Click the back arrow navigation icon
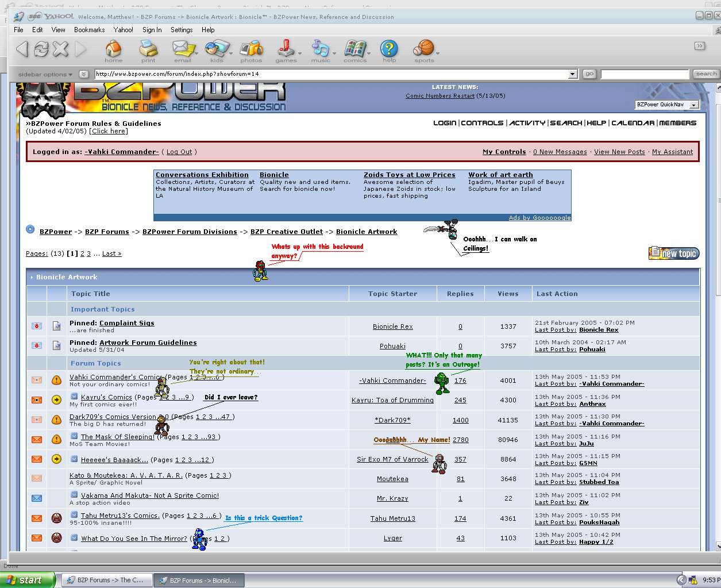 pos(22,49)
